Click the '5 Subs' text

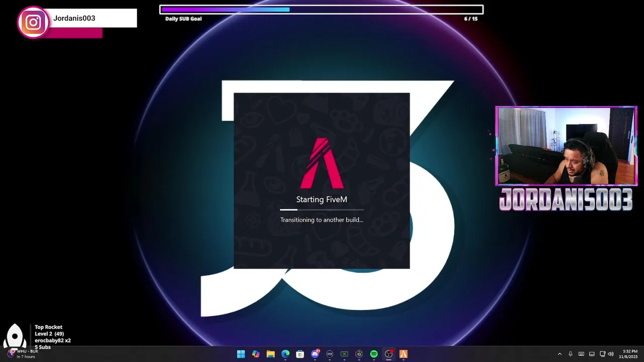(43, 347)
